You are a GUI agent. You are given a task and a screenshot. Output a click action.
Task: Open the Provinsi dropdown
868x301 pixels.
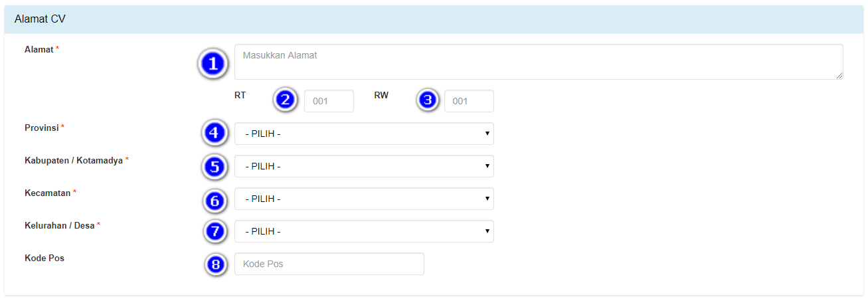click(364, 134)
